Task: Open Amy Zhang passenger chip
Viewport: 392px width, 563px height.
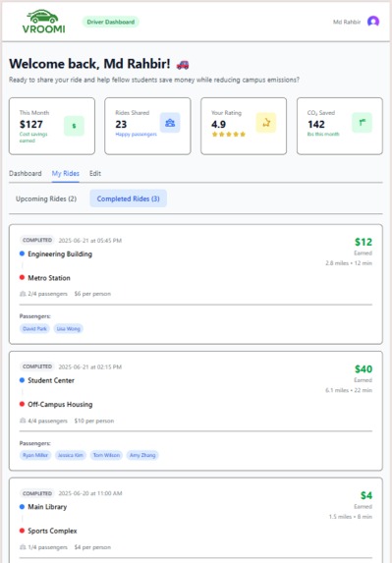Action: 142,455
